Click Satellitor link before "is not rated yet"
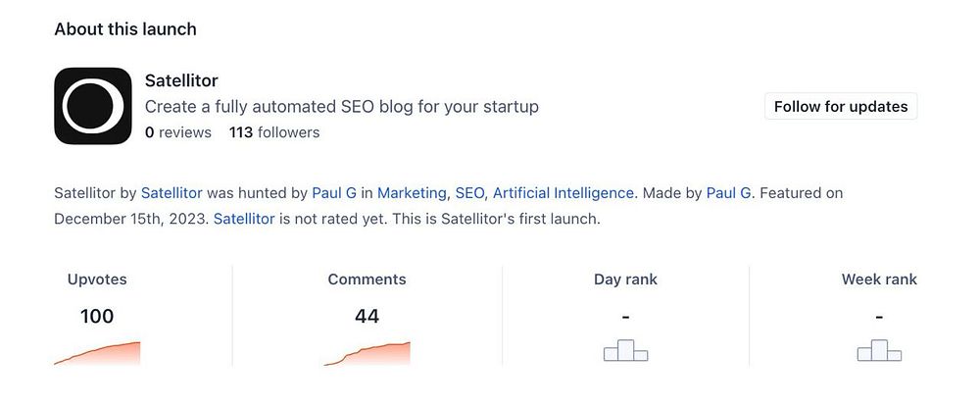This screenshot has width=980, height=407. tap(244, 219)
